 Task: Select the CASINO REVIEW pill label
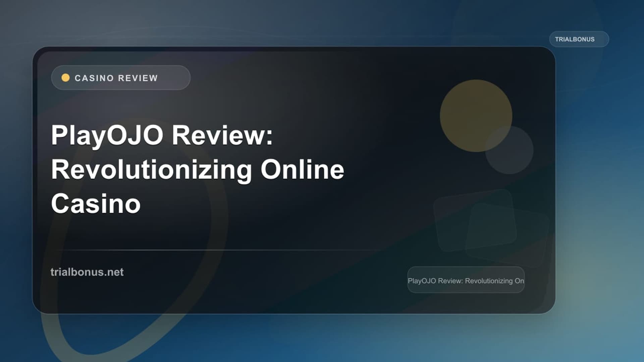[x=121, y=78]
